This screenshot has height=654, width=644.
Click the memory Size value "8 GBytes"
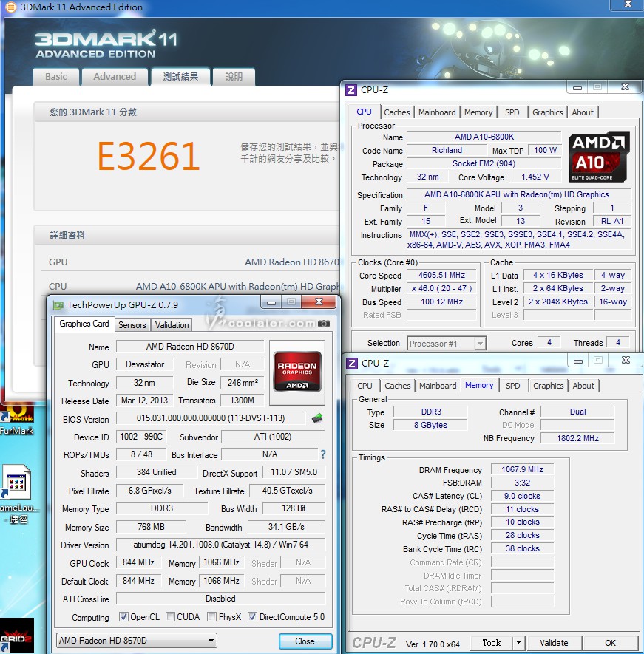tap(430, 425)
